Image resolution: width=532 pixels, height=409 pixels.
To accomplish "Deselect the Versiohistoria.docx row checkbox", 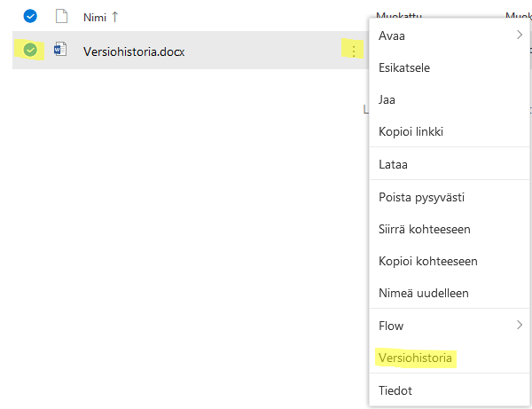I will 31,51.
